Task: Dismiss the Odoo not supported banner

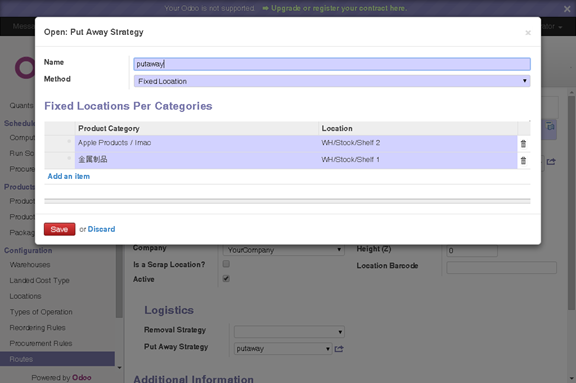Action: pyautogui.click(x=567, y=9)
